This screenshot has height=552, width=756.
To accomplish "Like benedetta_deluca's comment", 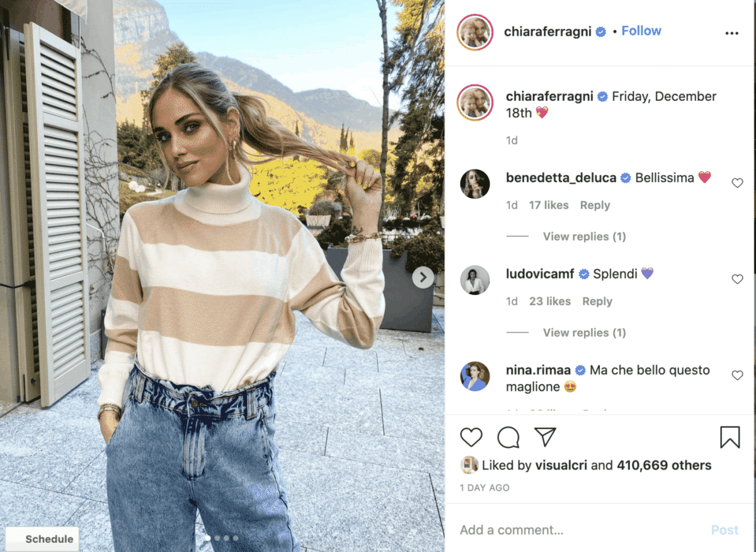I will pos(737,183).
